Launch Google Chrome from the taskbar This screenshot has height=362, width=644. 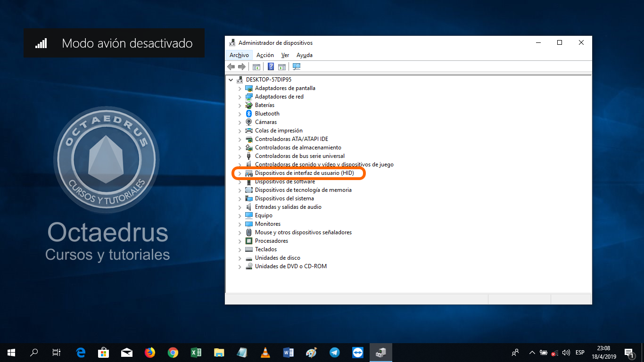pyautogui.click(x=173, y=353)
